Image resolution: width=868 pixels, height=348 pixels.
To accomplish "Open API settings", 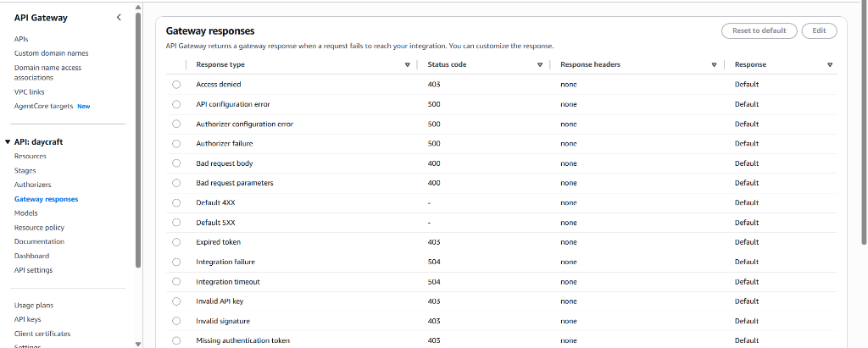I will click(33, 270).
